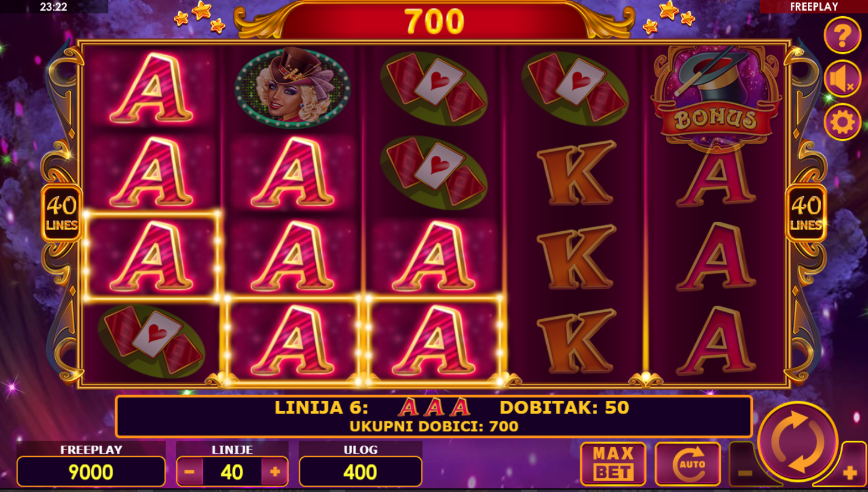Click the Bonus magic hat symbol
Image resolution: width=868 pixels, height=492 pixels.
pyautogui.click(x=716, y=96)
